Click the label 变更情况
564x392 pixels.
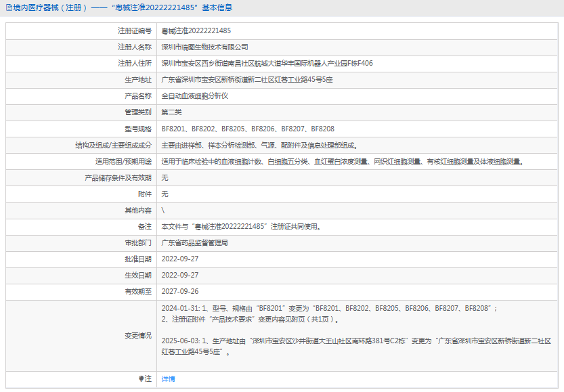click(x=138, y=336)
